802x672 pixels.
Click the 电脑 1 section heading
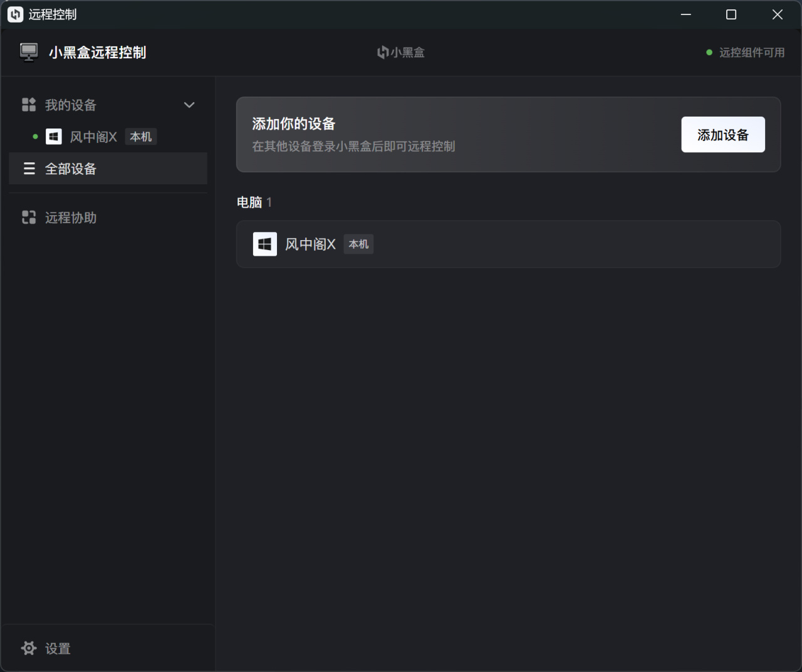coord(254,202)
